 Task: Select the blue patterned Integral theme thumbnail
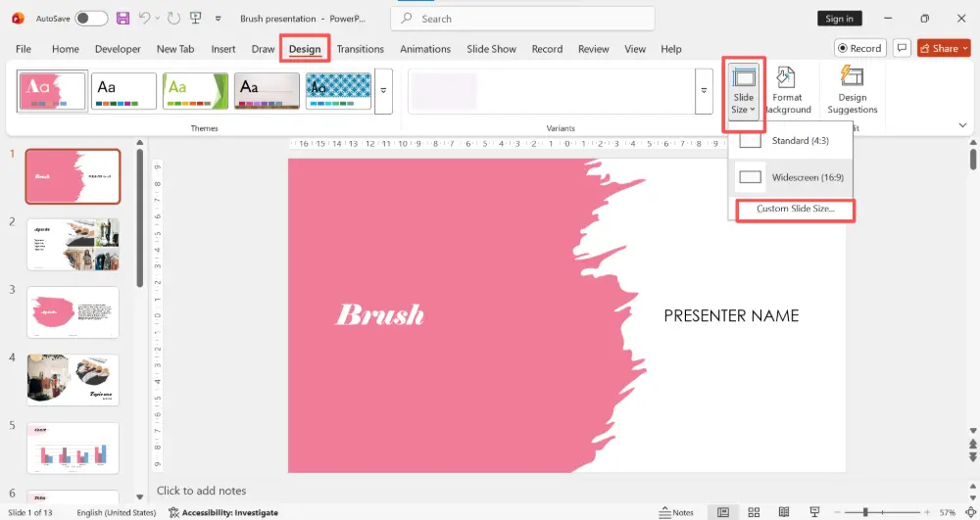pos(338,91)
